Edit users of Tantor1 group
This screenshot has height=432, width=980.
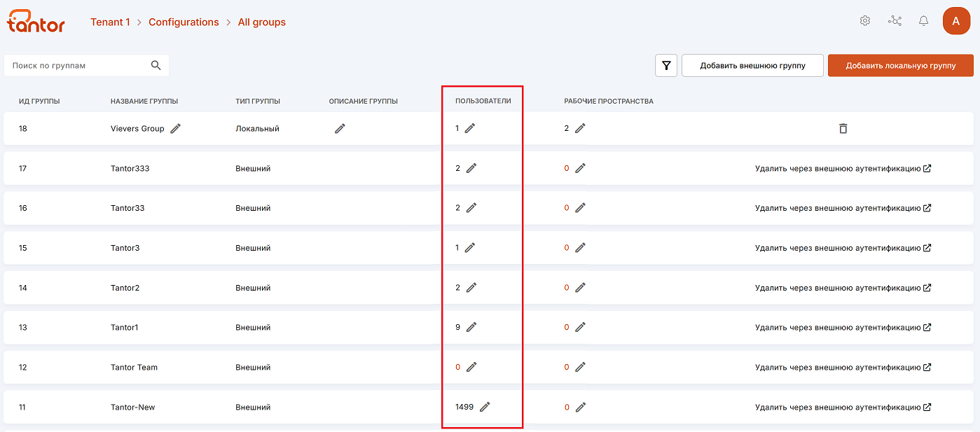pos(471,327)
